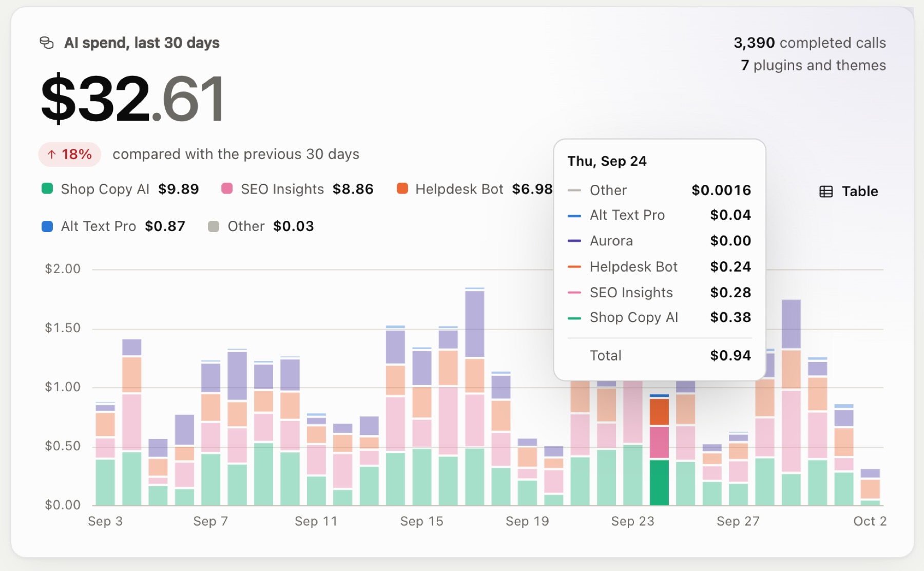Click the blue Alt Text Pro legend swatch
The image size is (924, 571).
[47, 226]
